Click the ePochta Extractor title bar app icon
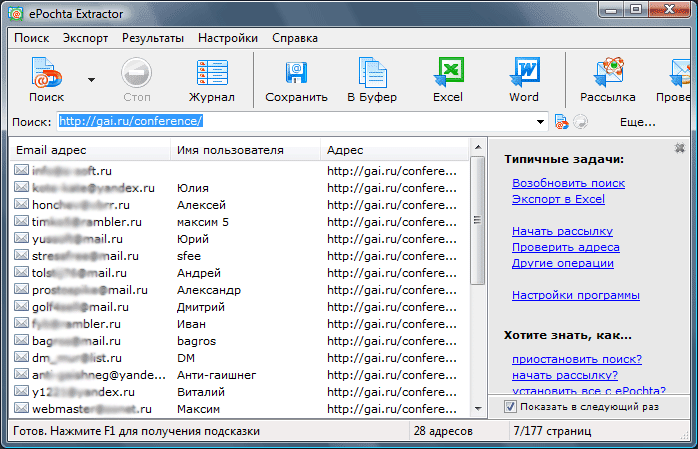This screenshot has height=449, width=698. point(16,14)
